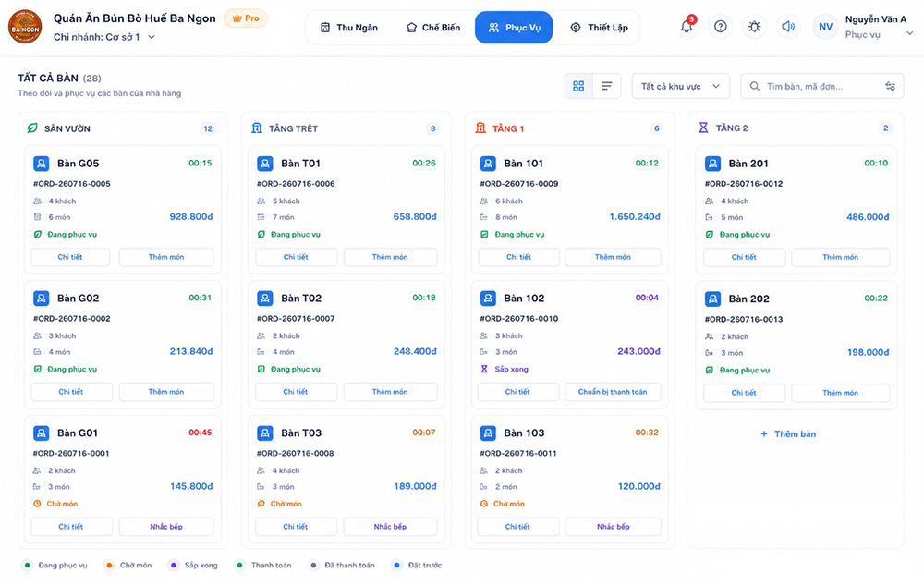Click the 928.800đ amount on Bàn G05
The width and height of the screenshot is (924, 585).
click(x=191, y=217)
